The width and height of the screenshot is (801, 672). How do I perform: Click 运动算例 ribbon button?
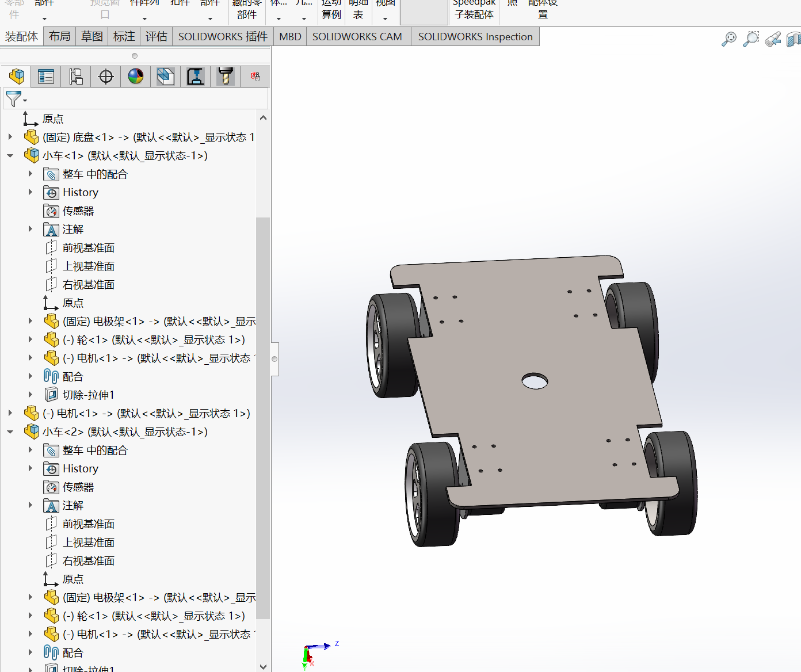(331, 10)
